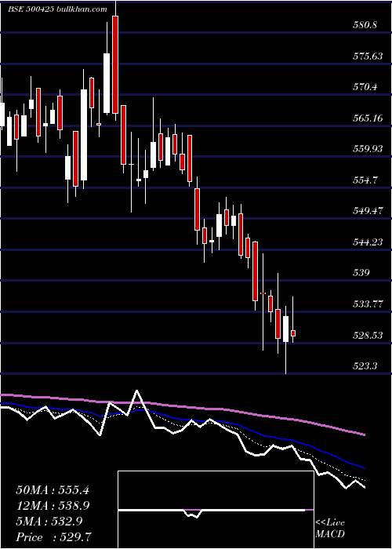This screenshot has height=549, width=392.
Task: Select the 549.47 price axis label
Action: (x=367, y=211)
